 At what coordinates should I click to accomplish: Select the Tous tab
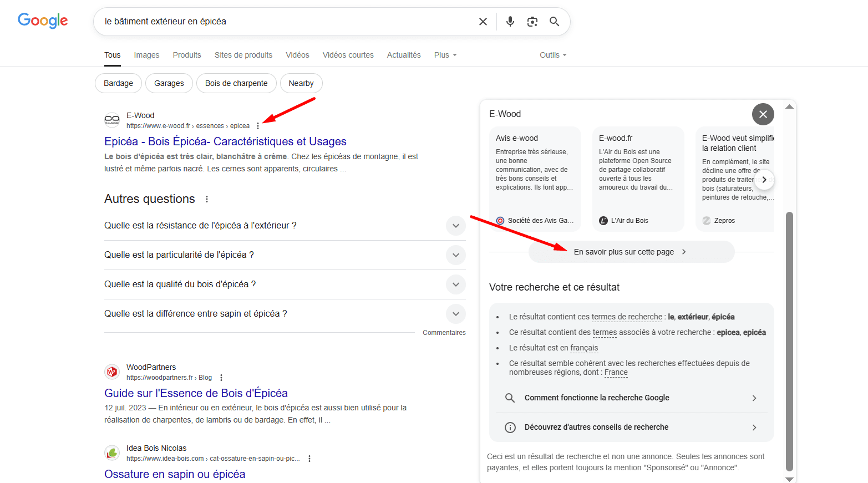click(113, 55)
